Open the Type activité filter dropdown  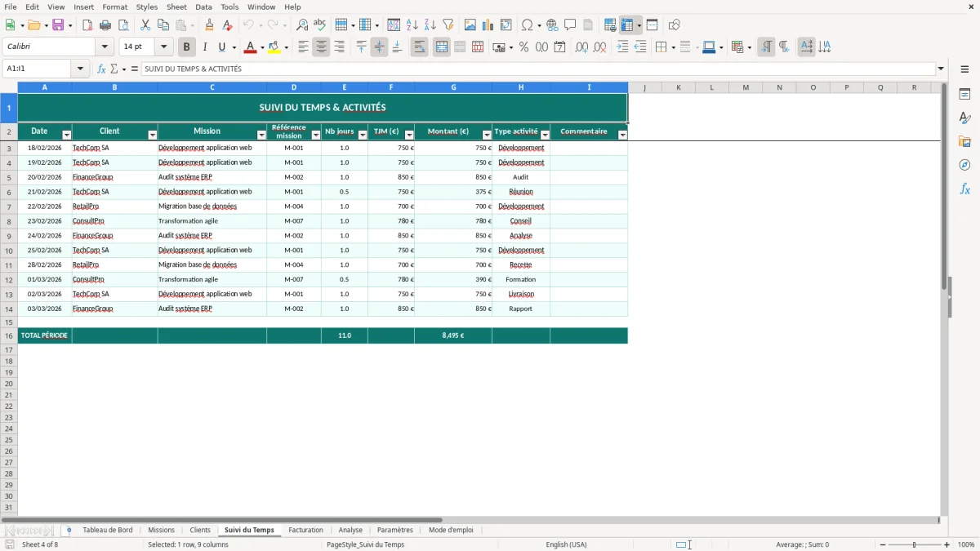tap(545, 135)
